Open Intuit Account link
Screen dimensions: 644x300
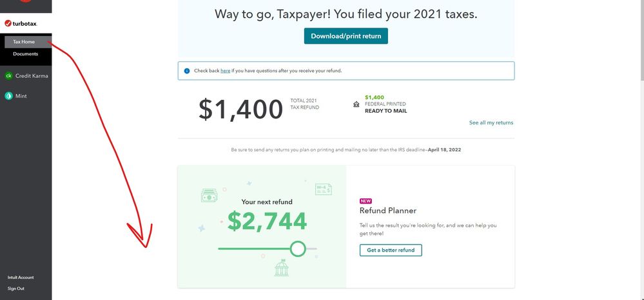point(21,277)
